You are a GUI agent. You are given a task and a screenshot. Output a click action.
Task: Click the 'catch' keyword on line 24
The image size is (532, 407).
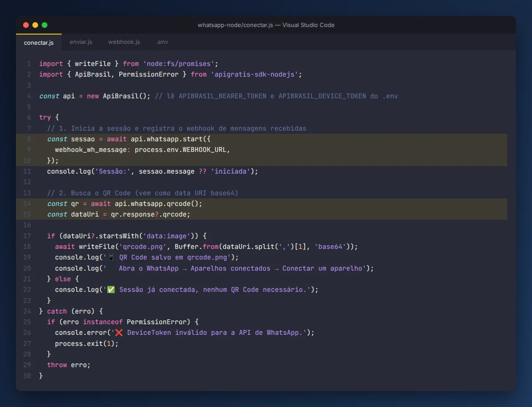coord(57,311)
